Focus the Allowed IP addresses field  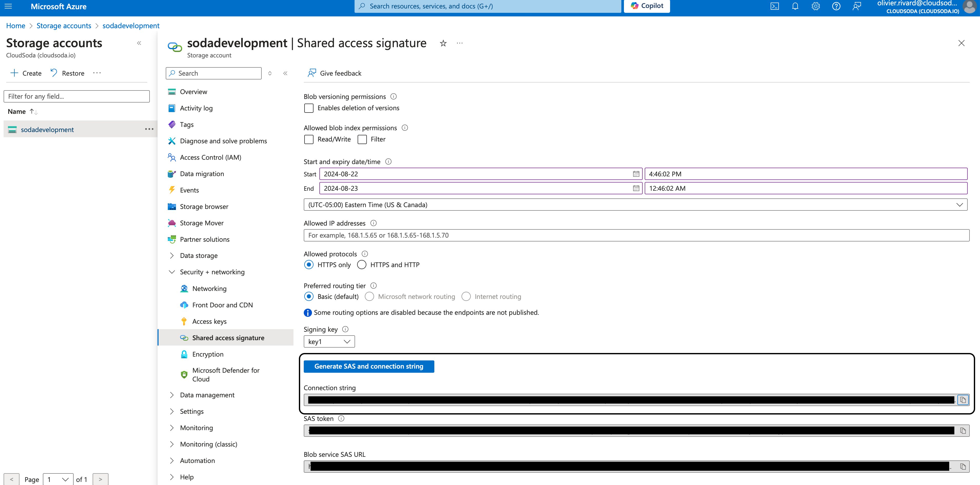coord(636,235)
